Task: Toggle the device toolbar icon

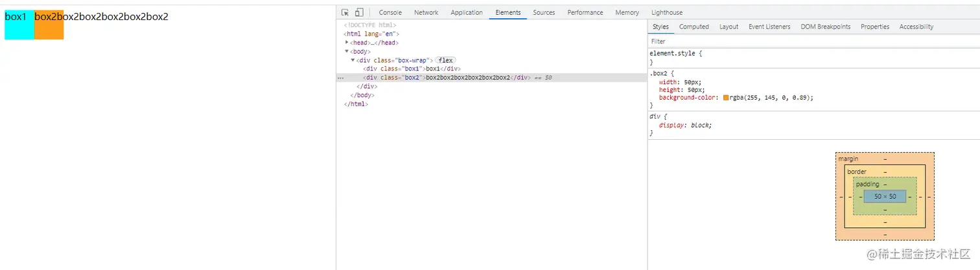Action: [359, 12]
